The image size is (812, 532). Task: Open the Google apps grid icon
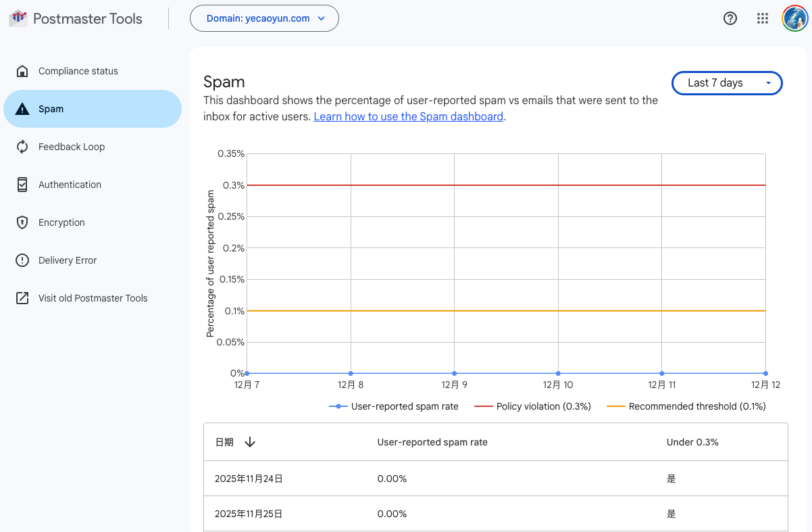click(763, 19)
